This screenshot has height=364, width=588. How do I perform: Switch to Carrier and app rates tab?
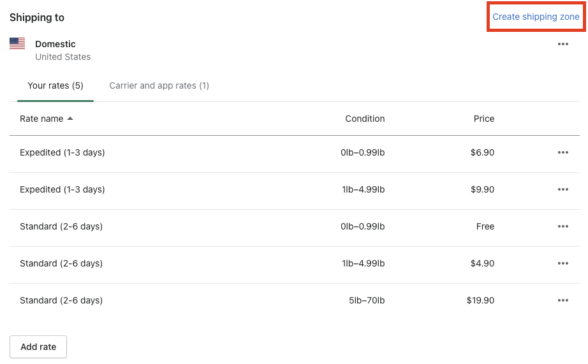(159, 85)
